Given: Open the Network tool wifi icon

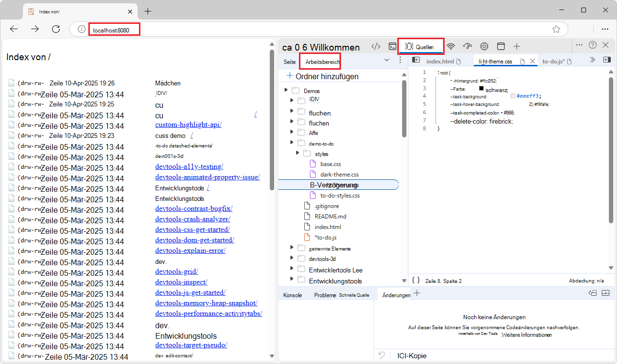Looking at the screenshot, I should 451,46.
